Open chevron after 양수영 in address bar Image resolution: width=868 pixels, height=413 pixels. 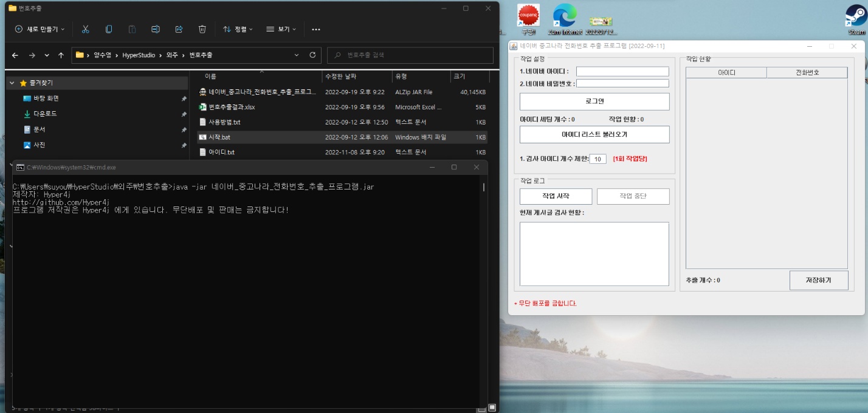coord(116,55)
